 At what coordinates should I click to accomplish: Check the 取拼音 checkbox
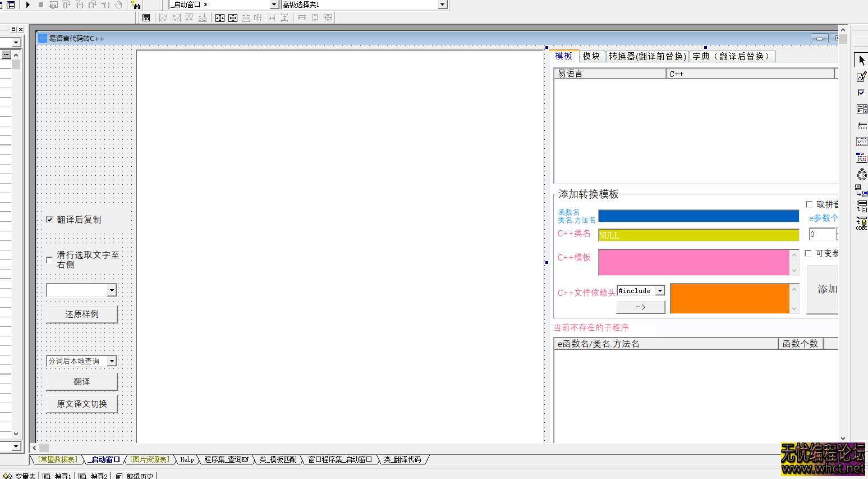click(x=809, y=204)
